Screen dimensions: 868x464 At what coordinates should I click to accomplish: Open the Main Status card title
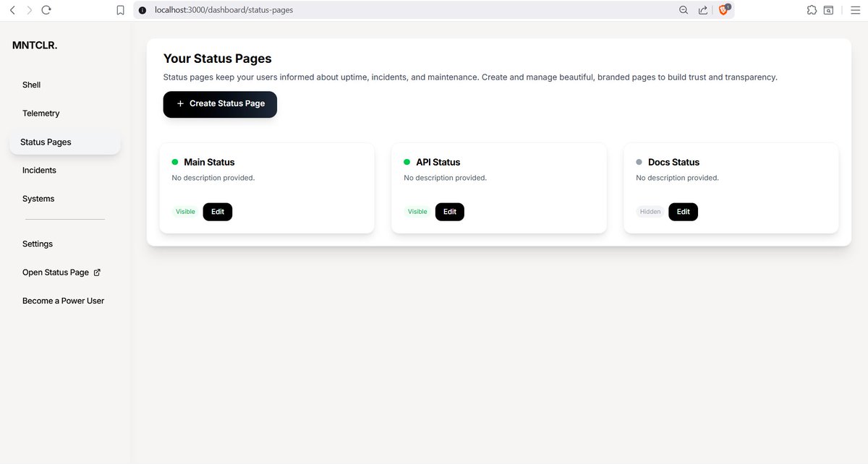point(209,163)
